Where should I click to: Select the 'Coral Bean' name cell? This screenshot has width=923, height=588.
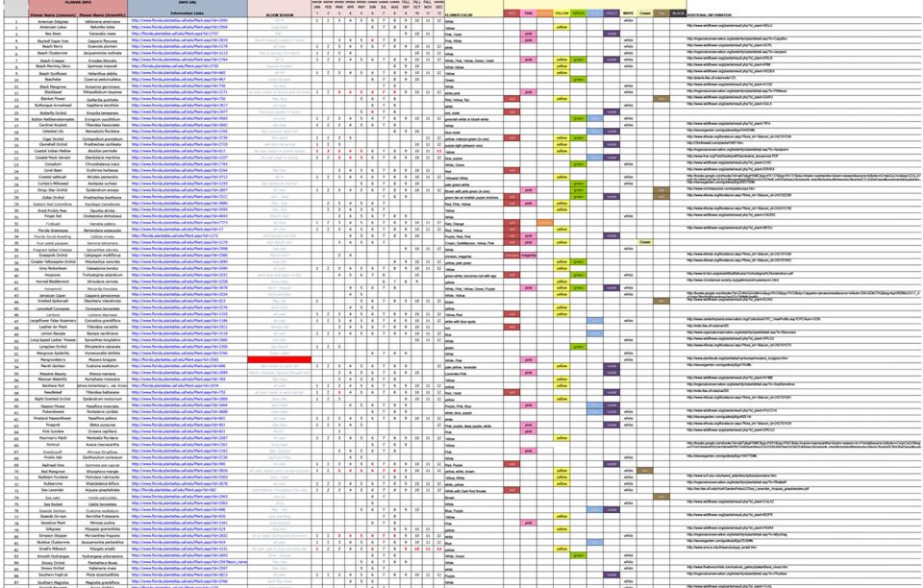tap(54, 170)
